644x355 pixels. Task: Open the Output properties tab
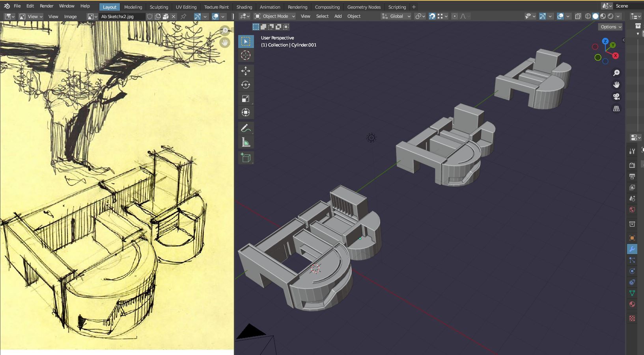point(632,176)
